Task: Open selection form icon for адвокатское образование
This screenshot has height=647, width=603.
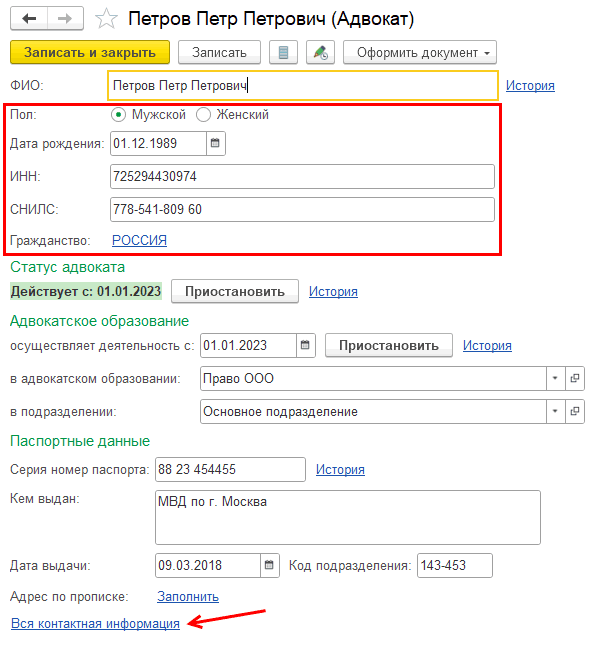Action: click(x=574, y=379)
